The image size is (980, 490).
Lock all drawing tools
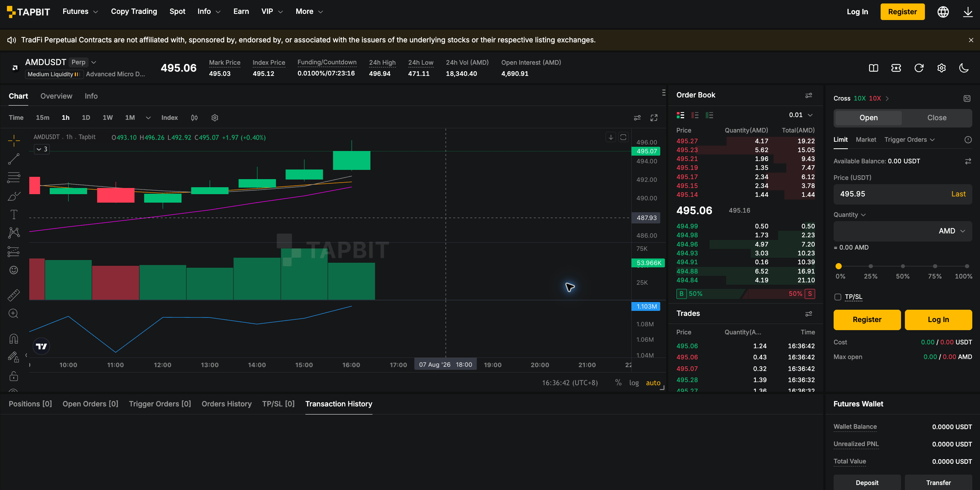pos(14,376)
